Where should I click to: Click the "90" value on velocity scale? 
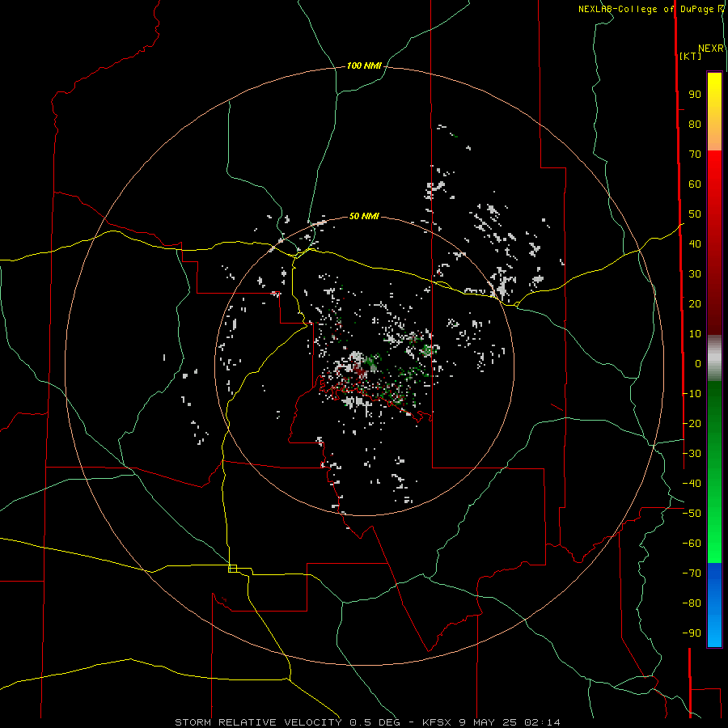coord(695,95)
